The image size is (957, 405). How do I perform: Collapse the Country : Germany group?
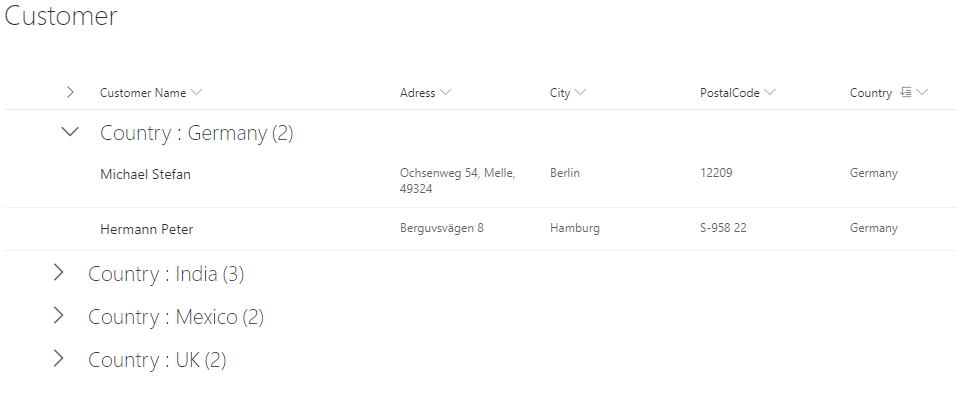[71, 132]
